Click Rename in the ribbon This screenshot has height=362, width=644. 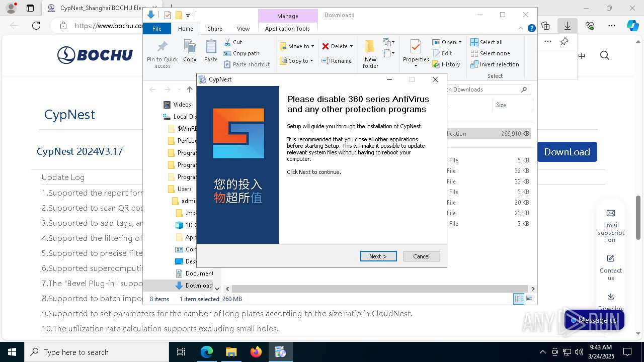(x=337, y=61)
